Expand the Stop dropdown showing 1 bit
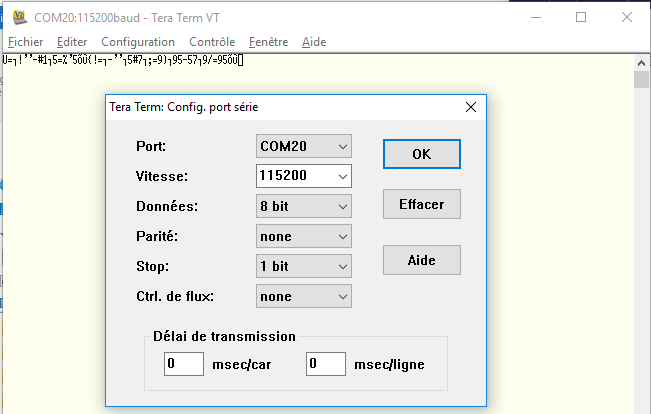The image size is (651, 414). pos(303,266)
